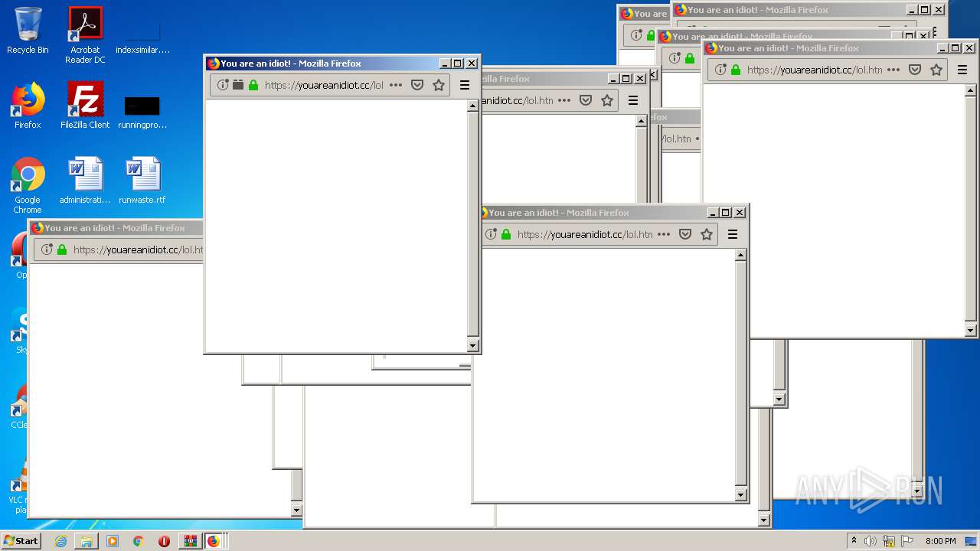
Task: Toggle bookmark star in the middle Firefox window
Action: [x=707, y=234]
